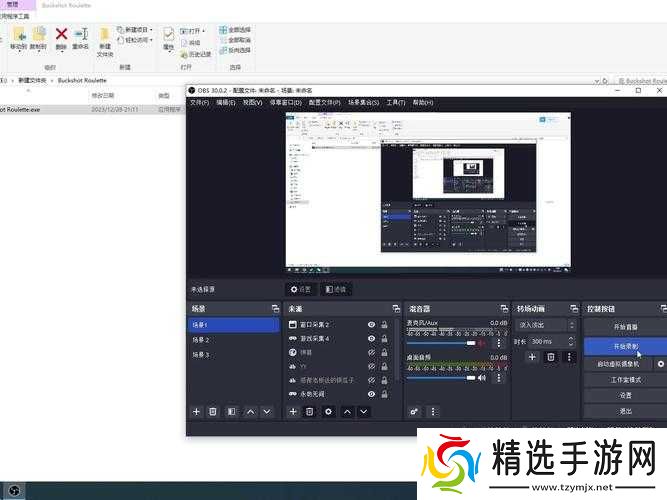667x500 pixels.
Task: Mute the desktop audio speaker icon
Action: click(481, 378)
